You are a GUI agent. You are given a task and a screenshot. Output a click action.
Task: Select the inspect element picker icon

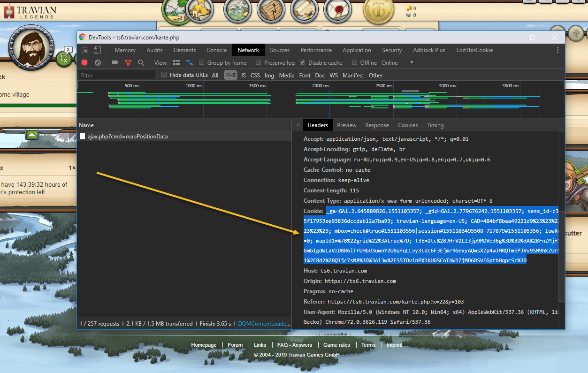[84, 50]
